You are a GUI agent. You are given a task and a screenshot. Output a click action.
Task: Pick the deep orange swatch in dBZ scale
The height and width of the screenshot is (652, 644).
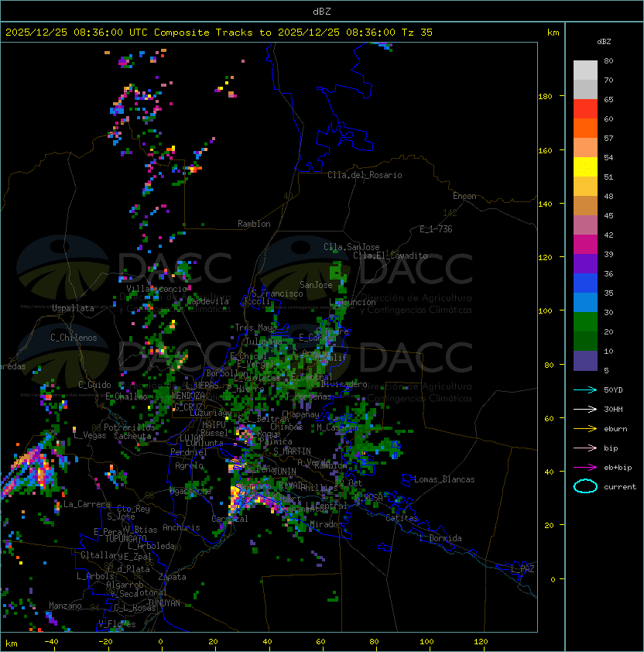(x=585, y=128)
